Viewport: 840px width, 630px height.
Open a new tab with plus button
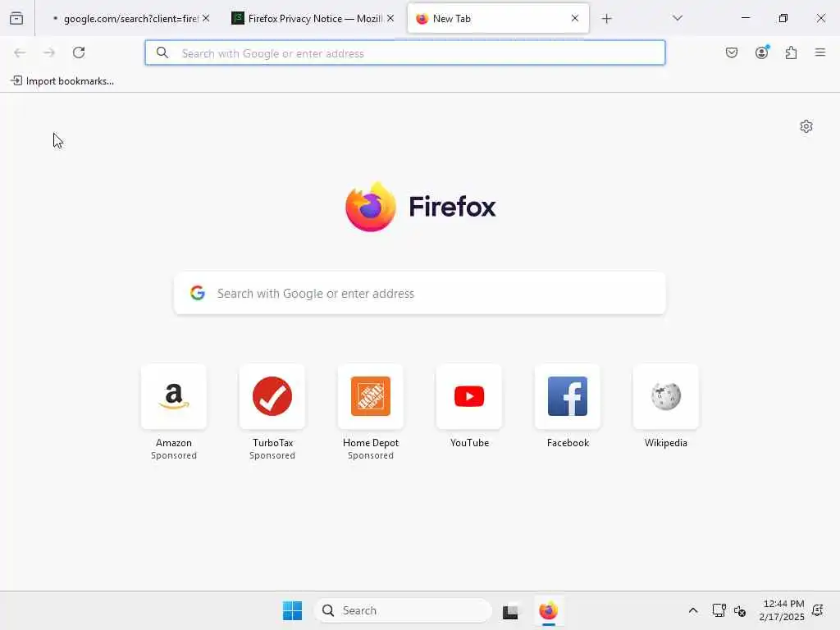(606, 19)
